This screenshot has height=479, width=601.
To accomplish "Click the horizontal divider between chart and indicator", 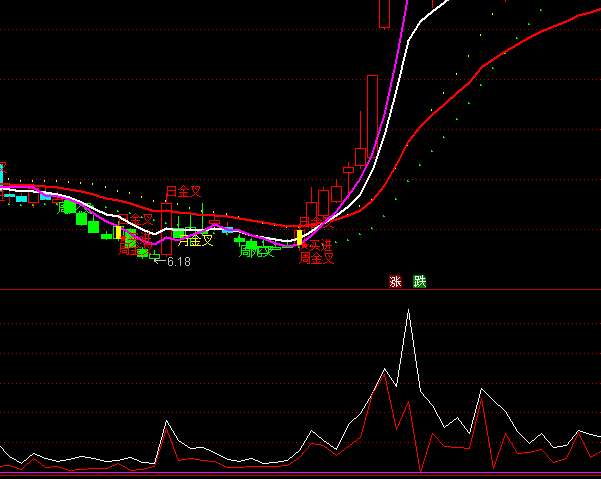I will click(x=300, y=290).
